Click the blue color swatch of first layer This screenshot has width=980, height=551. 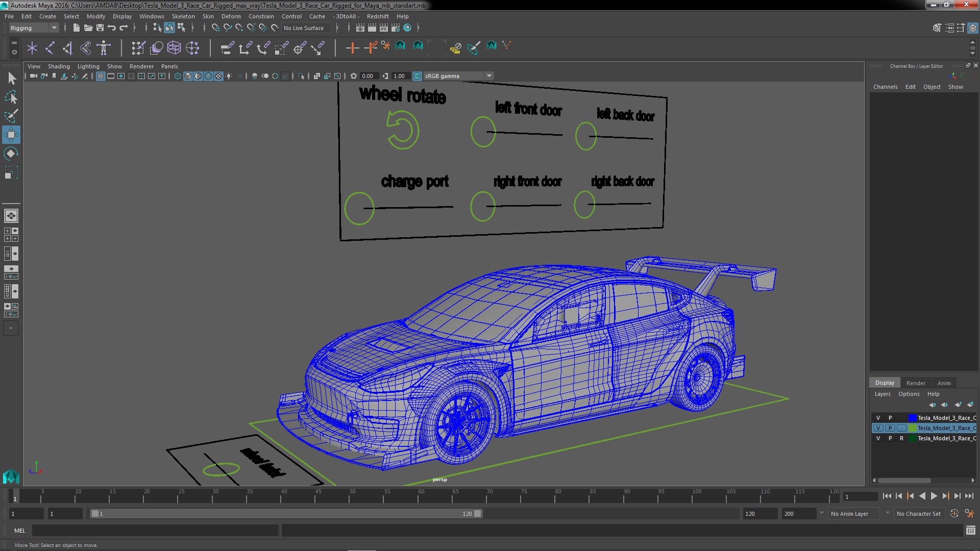click(912, 418)
